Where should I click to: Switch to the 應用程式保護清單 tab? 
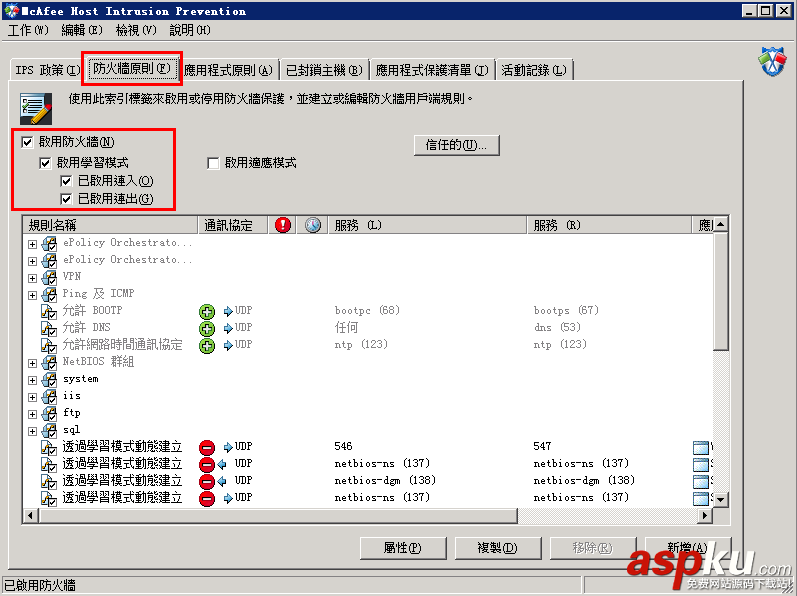coord(432,70)
